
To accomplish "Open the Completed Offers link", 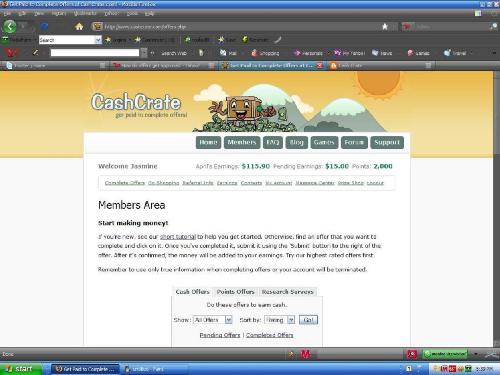I will pos(270,335).
